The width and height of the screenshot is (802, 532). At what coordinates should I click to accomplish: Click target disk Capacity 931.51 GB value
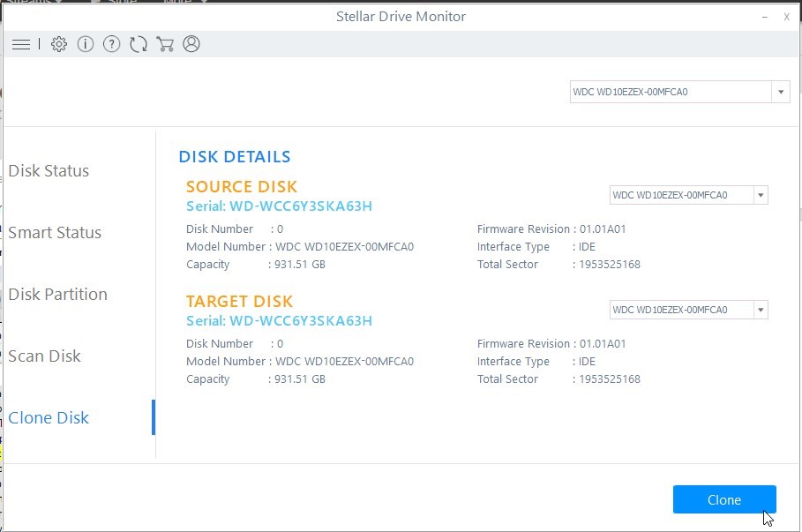(x=300, y=379)
